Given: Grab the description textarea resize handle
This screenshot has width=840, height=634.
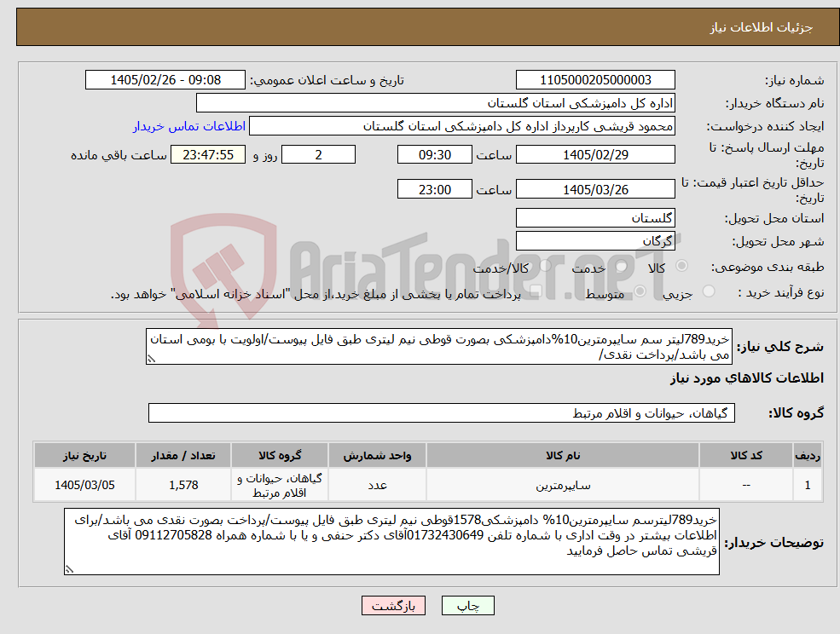Looking at the screenshot, I should (x=151, y=360).
